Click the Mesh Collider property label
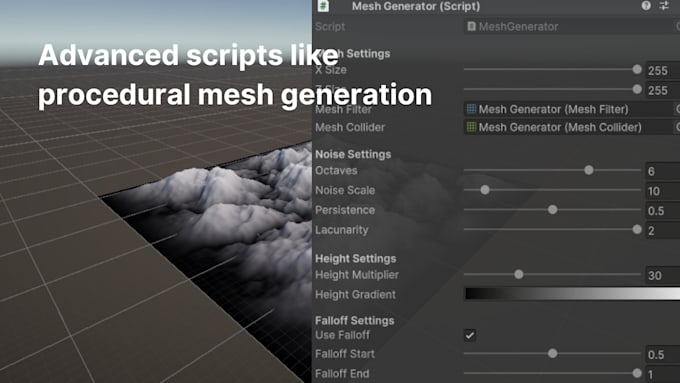Screen dimensions: 680x383 [350, 127]
